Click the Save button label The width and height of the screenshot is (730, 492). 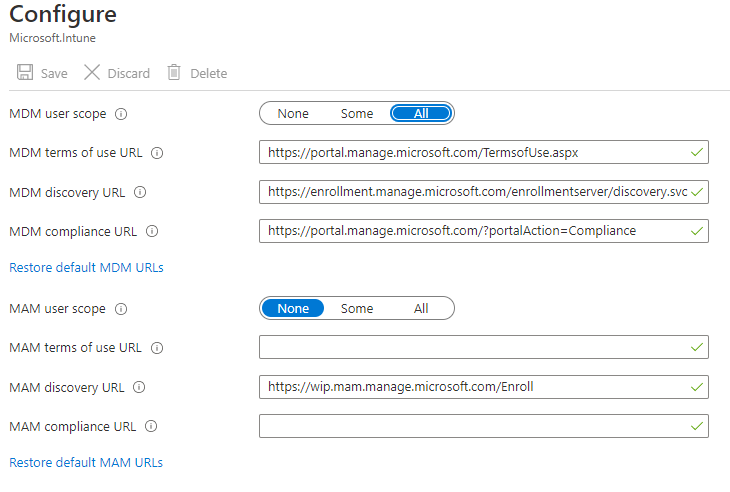coord(54,74)
